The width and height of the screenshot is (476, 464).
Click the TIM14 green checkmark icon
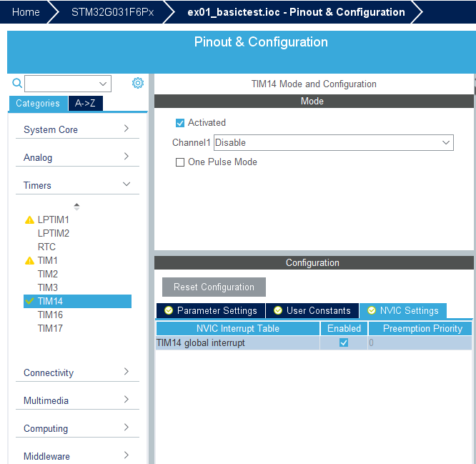pos(29,301)
